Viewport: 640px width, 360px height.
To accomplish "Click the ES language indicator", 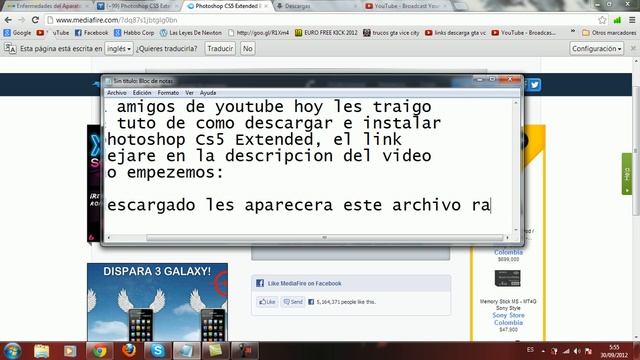I will pos(530,350).
